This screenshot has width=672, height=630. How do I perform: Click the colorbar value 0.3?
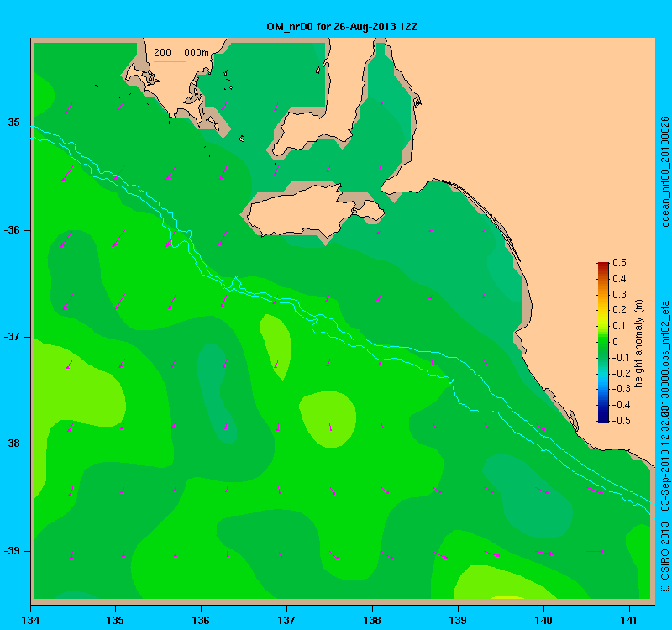coord(619,295)
